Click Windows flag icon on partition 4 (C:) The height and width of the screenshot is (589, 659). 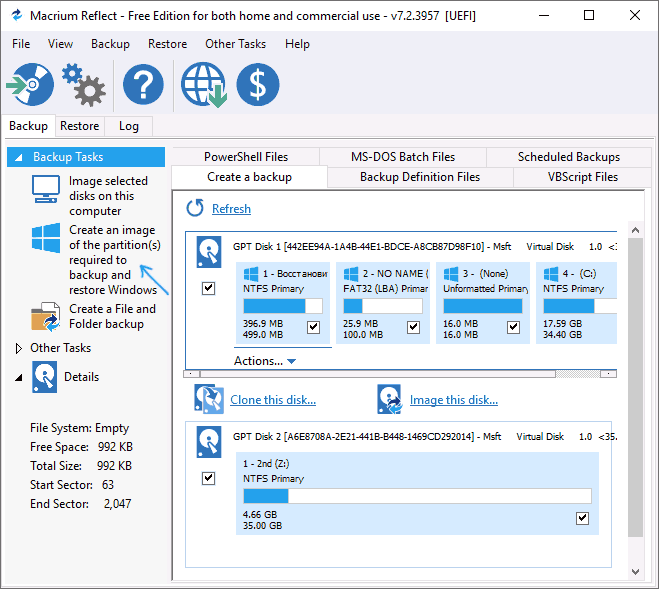[x=551, y=274]
